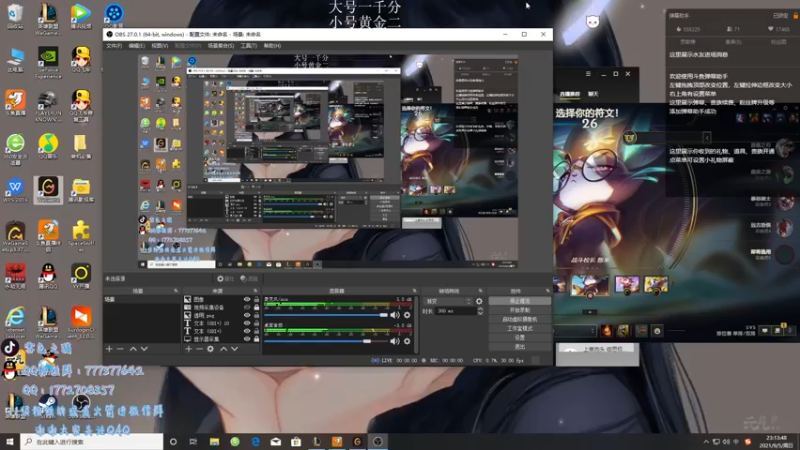Open the 编辑(E) menu in OBS

(136, 46)
